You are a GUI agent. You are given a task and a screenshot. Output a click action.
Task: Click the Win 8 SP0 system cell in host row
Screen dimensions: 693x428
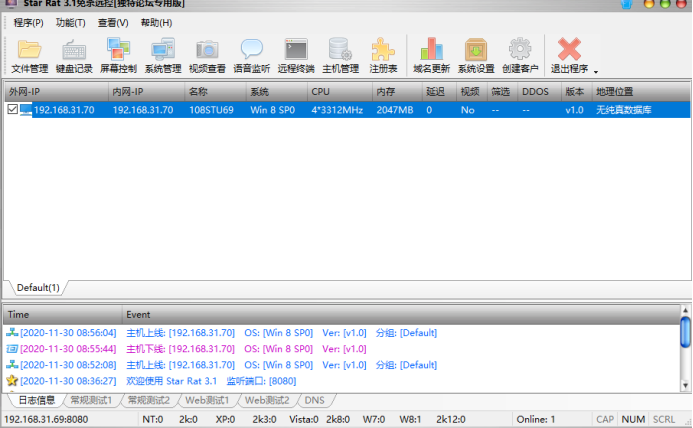(272, 110)
